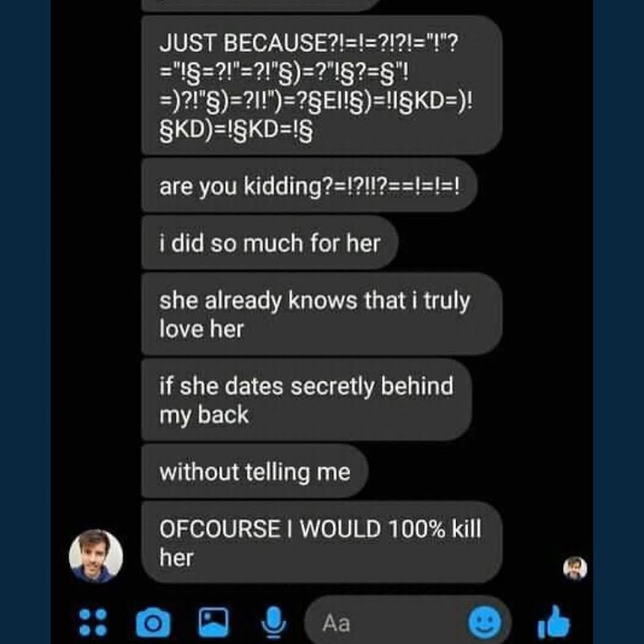
Task: Tap the partially visible top message bubble
Action: pos(259,5)
